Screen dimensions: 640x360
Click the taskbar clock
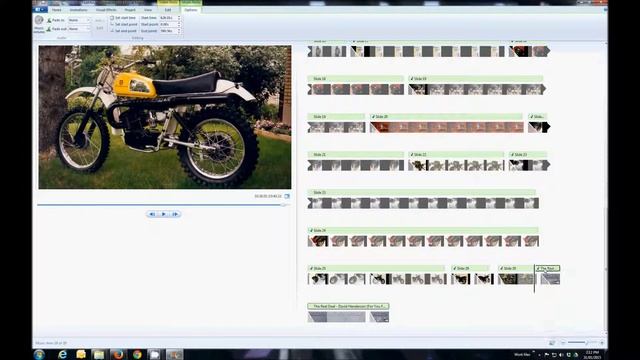point(592,354)
